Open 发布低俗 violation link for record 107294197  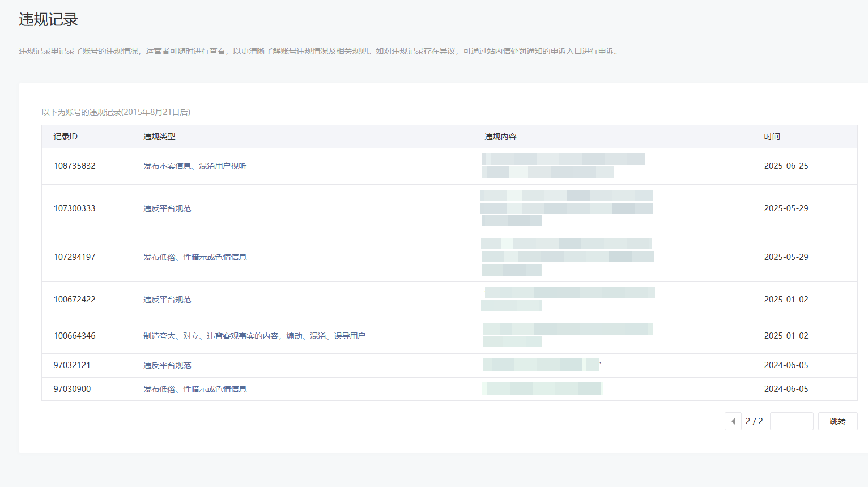[195, 257]
